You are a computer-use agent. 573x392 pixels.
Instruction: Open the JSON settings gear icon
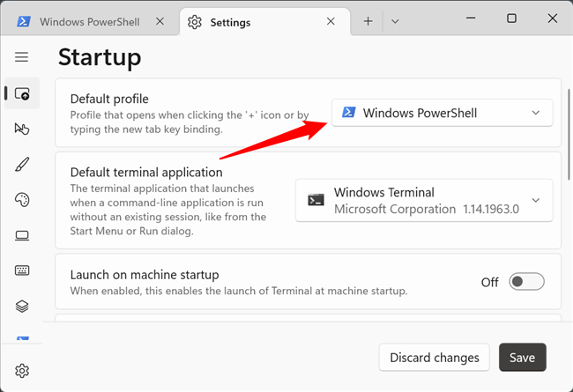22,371
